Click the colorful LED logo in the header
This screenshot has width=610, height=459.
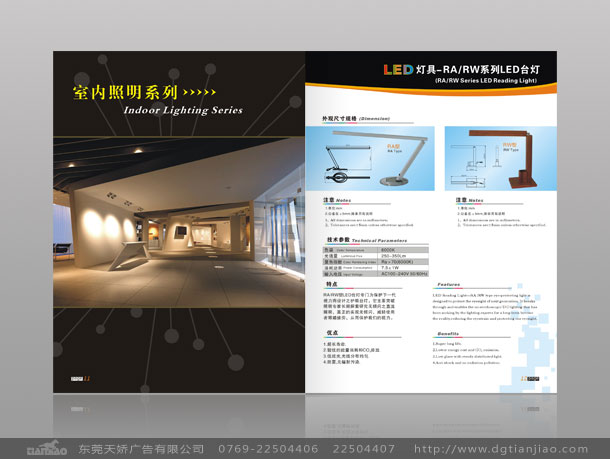pyautogui.click(x=398, y=70)
